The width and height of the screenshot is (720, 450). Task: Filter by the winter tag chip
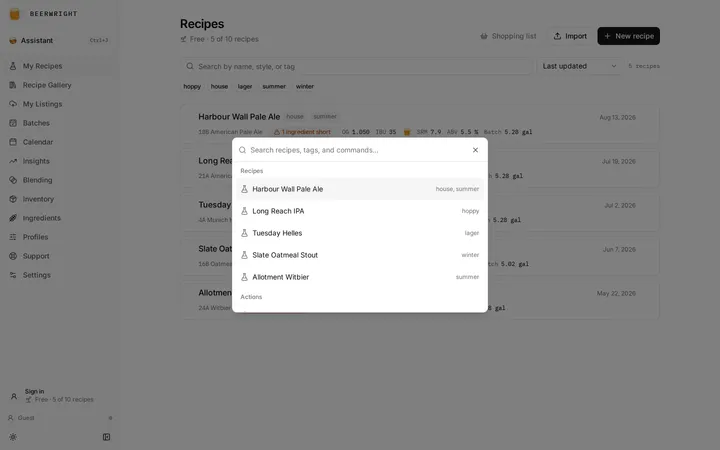(304, 86)
